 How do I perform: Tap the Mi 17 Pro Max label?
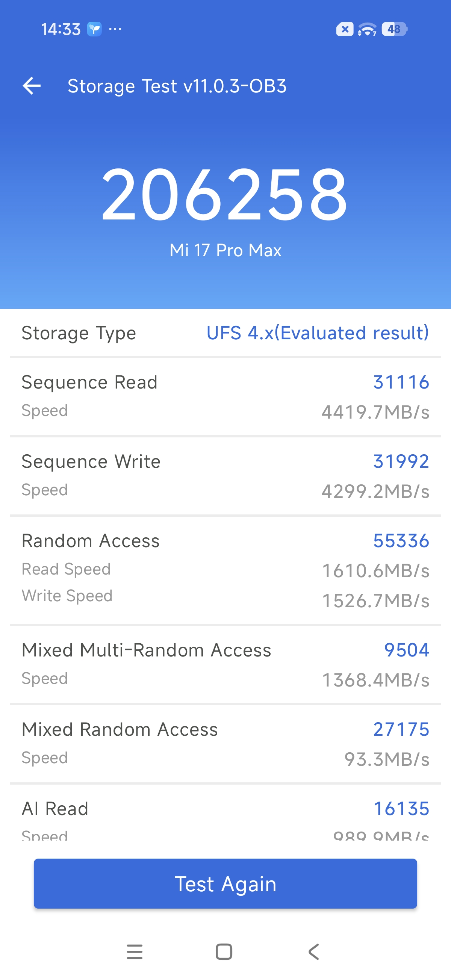[x=225, y=250]
